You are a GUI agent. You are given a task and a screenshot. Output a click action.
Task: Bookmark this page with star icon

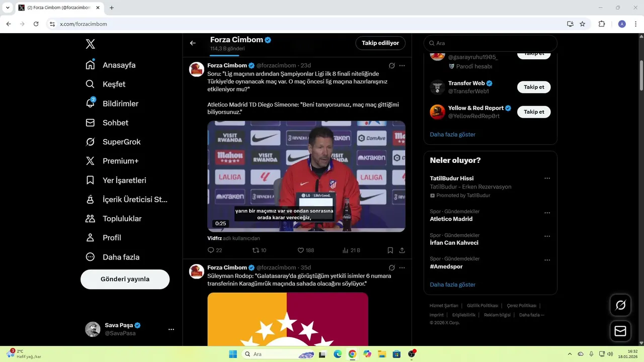(x=583, y=24)
